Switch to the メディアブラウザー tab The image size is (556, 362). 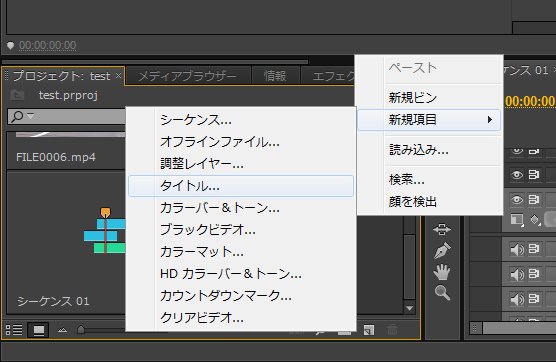(x=187, y=76)
